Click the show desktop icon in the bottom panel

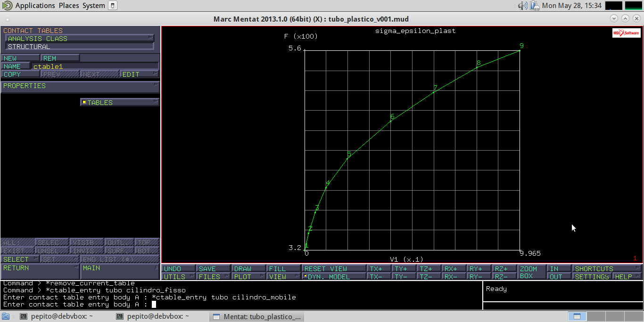tap(6, 317)
